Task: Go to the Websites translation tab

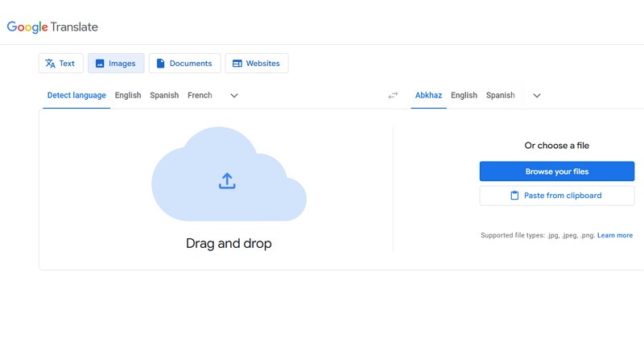Action: (257, 64)
